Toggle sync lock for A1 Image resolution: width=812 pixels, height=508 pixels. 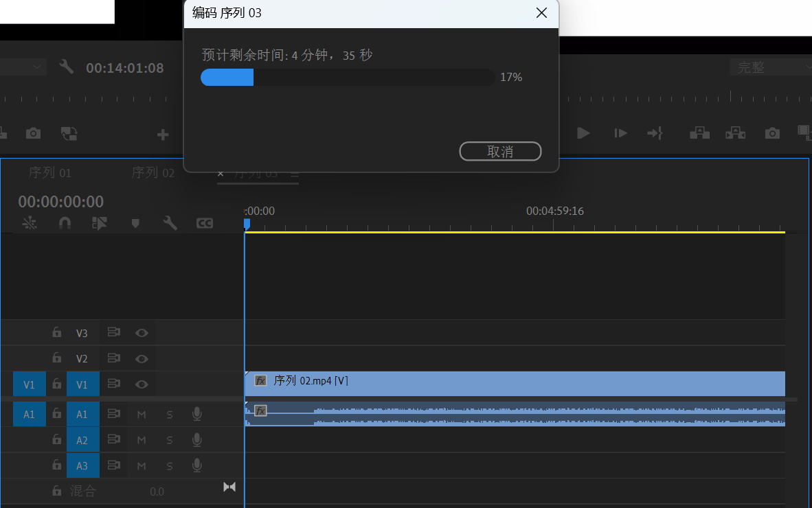click(114, 413)
